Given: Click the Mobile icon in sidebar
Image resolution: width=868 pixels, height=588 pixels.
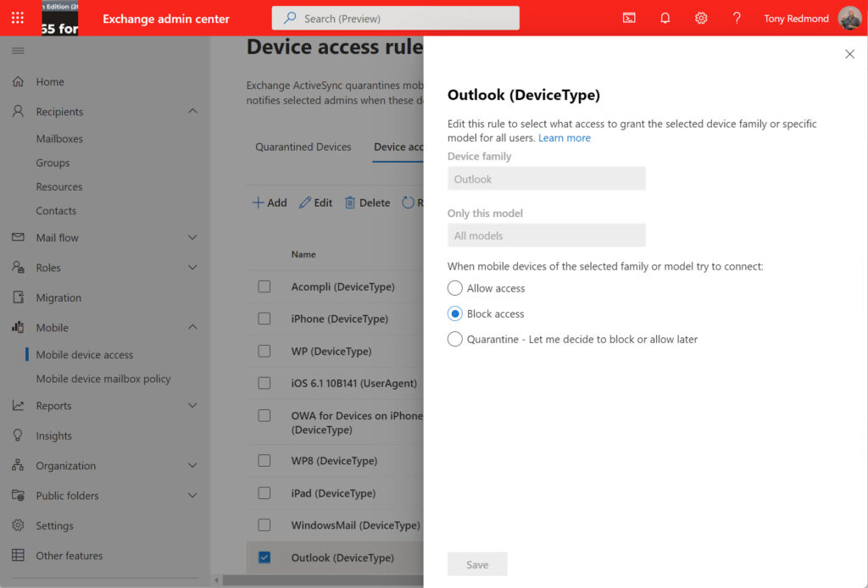Looking at the screenshot, I should 18,327.
